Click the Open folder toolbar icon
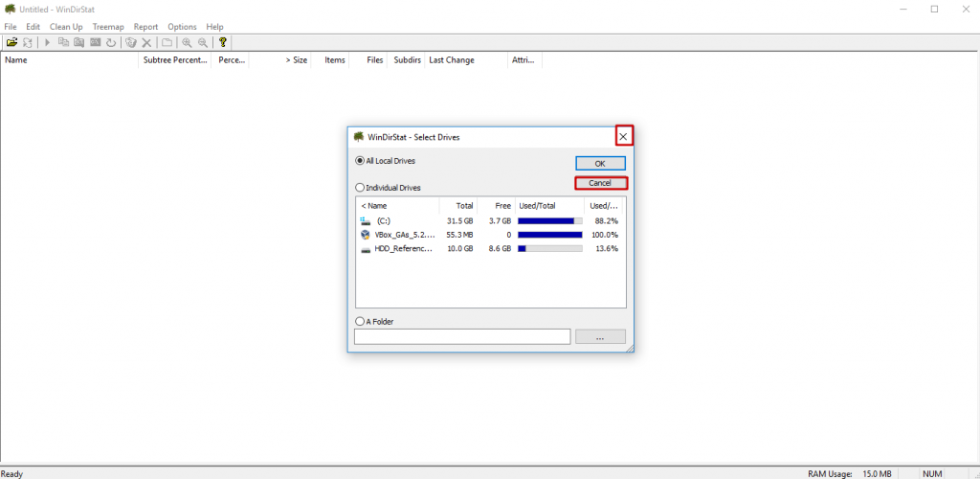Screen dimensions: 980x479 pyautogui.click(x=11, y=42)
